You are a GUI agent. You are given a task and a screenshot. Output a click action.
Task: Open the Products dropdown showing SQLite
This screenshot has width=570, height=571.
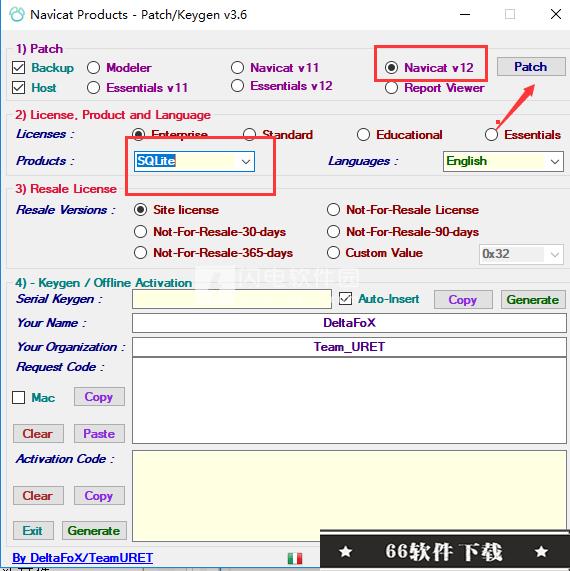pos(194,161)
